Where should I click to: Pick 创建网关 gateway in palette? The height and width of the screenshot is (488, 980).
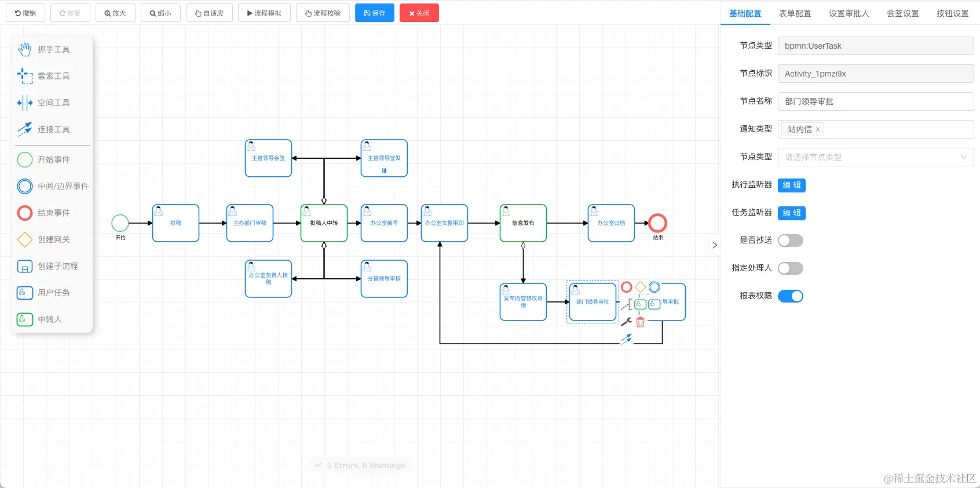43,239
